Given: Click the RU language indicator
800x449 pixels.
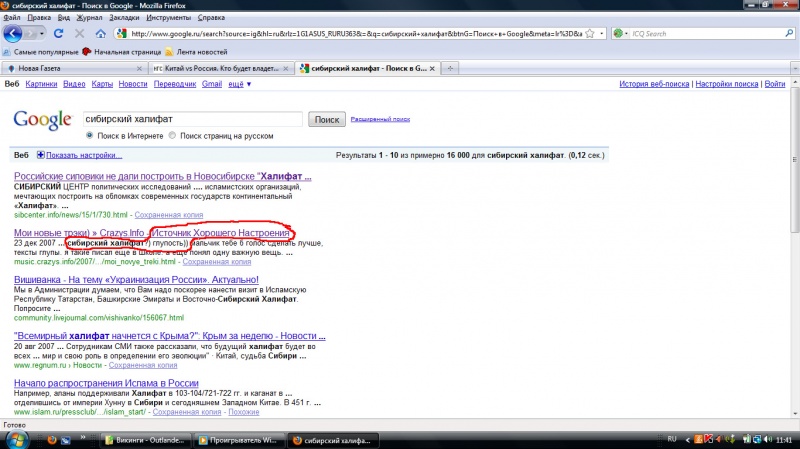Looking at the screenshot, I should coord(672,439).
